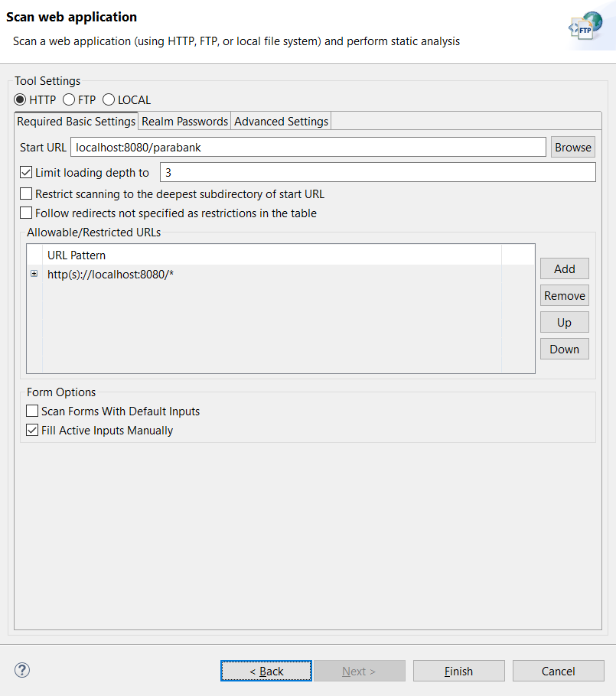This screenshot has width=616, height=696.
Task: Check Scan Forms With Default Inputs
Action: pyautogui.click(x=32, y=411)
